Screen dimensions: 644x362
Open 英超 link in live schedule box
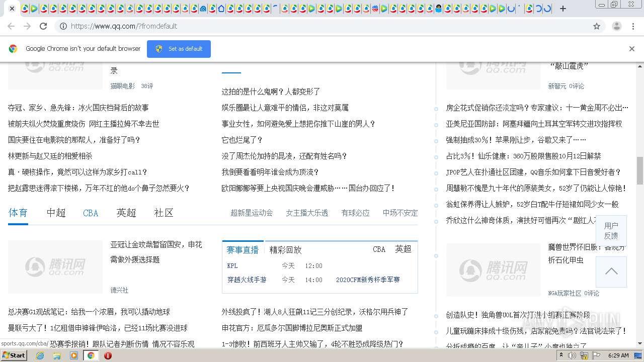coord(403,249)
